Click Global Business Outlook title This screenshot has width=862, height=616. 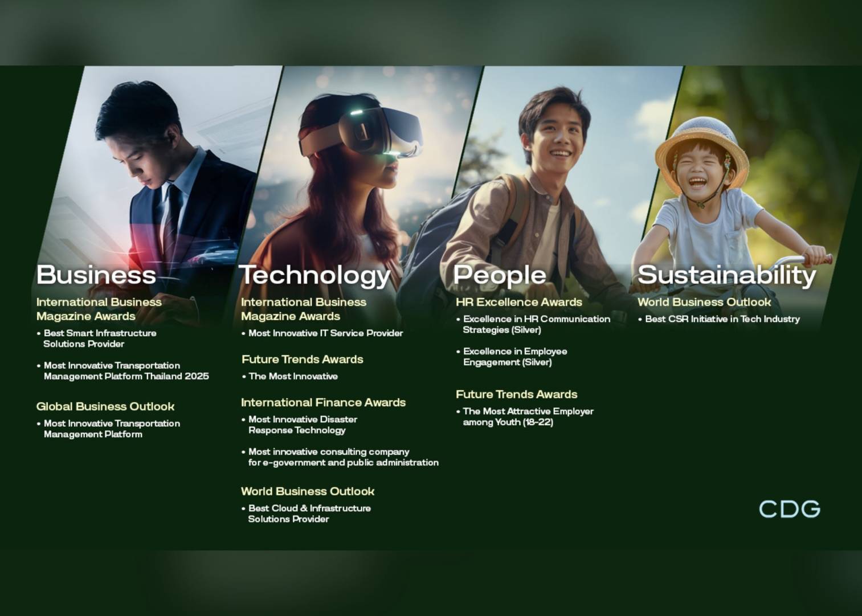(105, 406)
